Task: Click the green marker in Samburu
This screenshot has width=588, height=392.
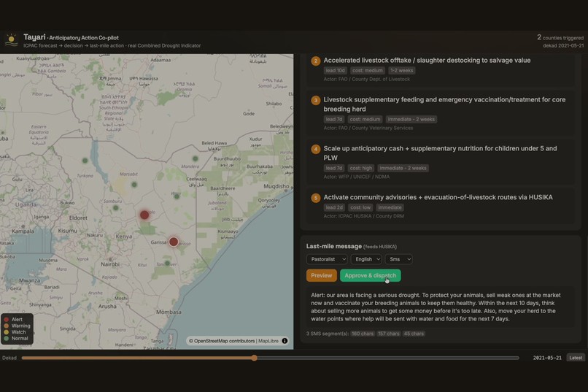Action: (x=116, y=208)
